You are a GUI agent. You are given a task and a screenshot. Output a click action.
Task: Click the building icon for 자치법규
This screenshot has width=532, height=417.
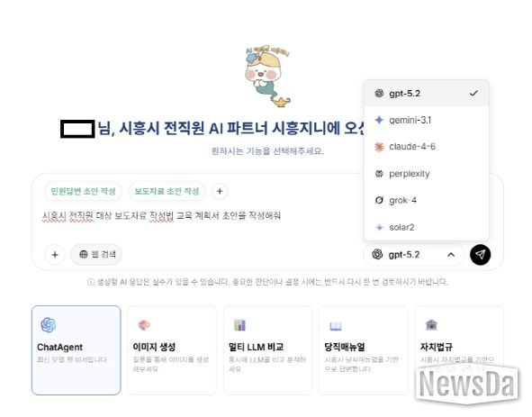point(431,324)
